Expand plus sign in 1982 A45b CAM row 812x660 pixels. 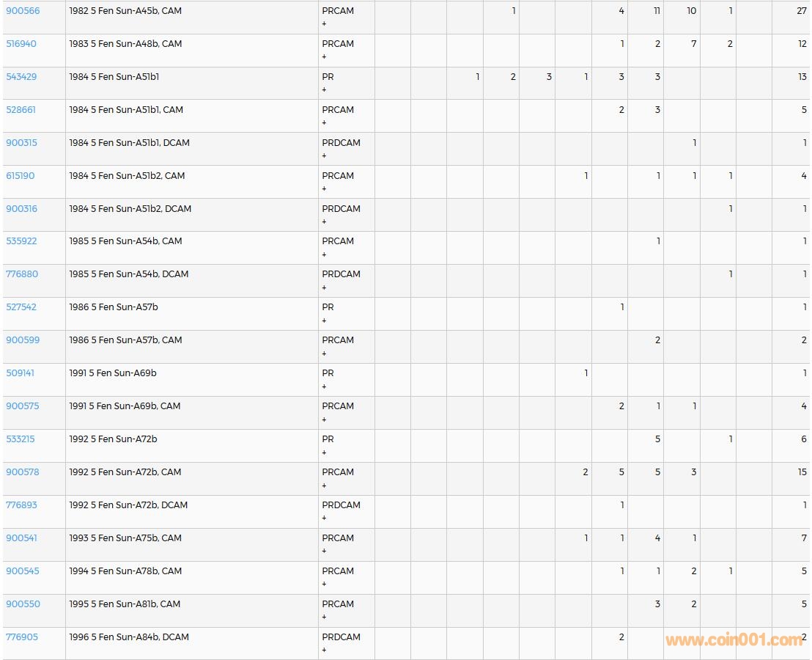[x=325, y=24]
